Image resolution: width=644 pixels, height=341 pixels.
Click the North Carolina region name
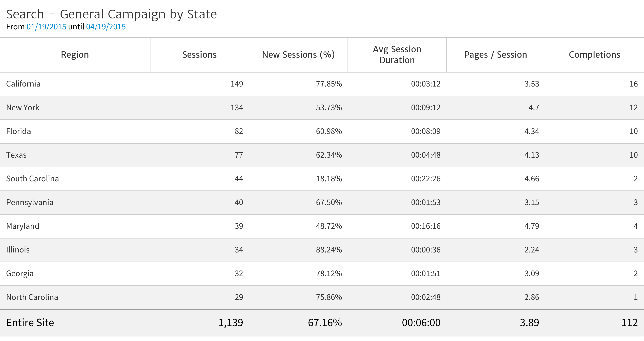point(32,297)
